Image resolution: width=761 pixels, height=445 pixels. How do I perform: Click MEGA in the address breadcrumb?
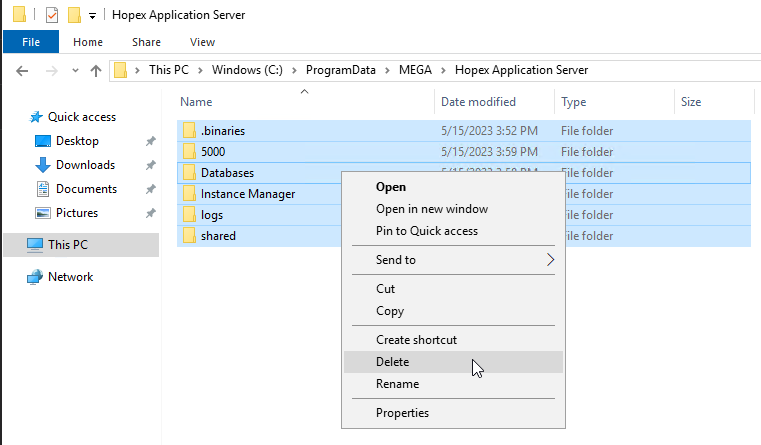(415, 70)
